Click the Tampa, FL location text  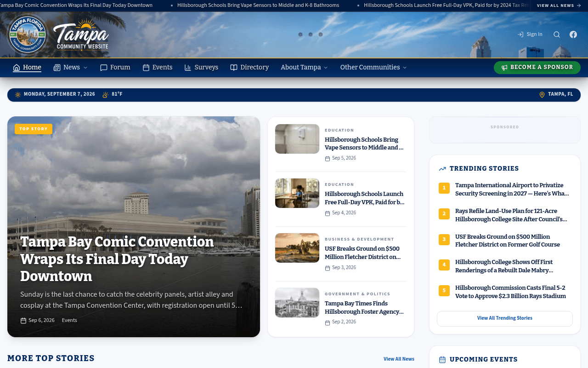(560, 94)
